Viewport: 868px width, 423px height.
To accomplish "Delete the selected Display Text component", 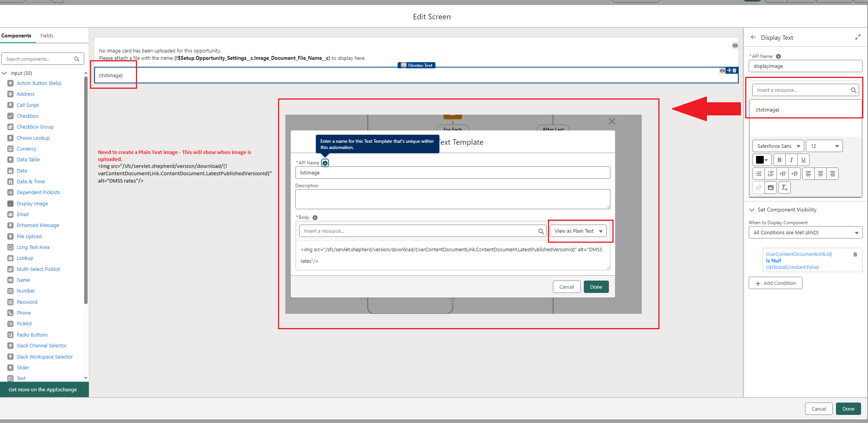I will [734, 71].
